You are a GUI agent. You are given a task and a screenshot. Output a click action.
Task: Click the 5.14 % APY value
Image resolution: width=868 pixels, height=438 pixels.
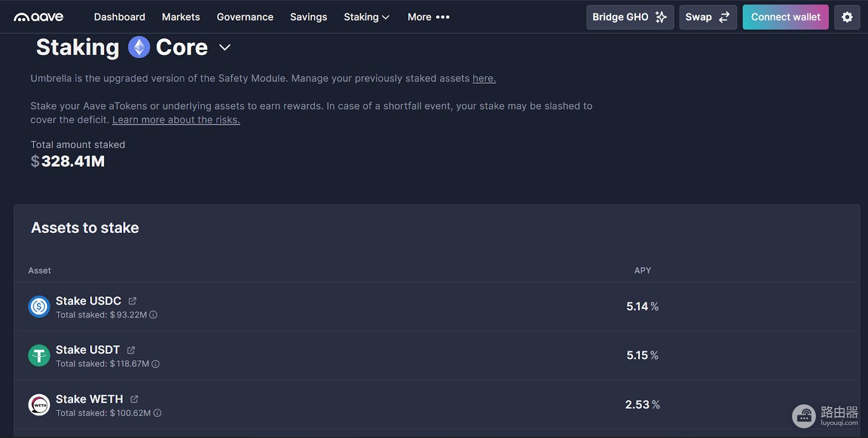click(x=642, y=307)
